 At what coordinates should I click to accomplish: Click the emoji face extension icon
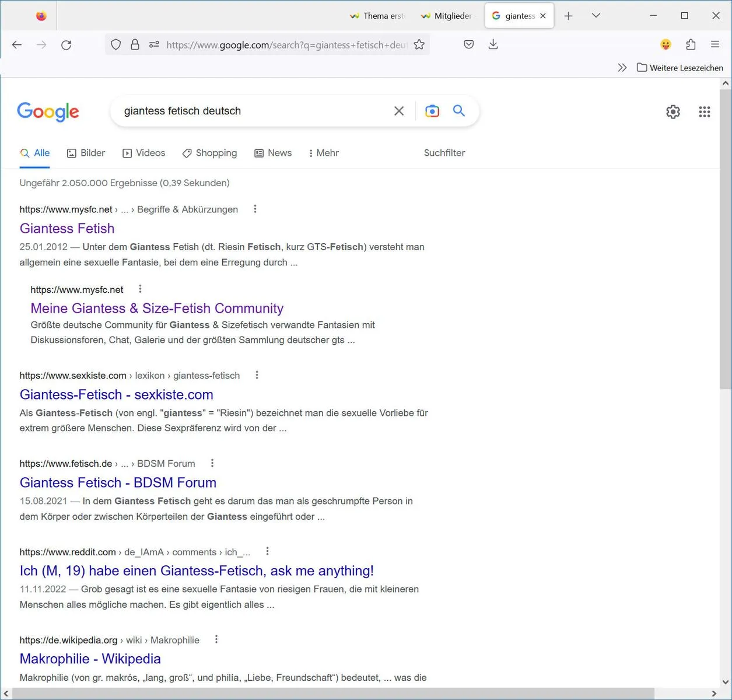[666, 44]
